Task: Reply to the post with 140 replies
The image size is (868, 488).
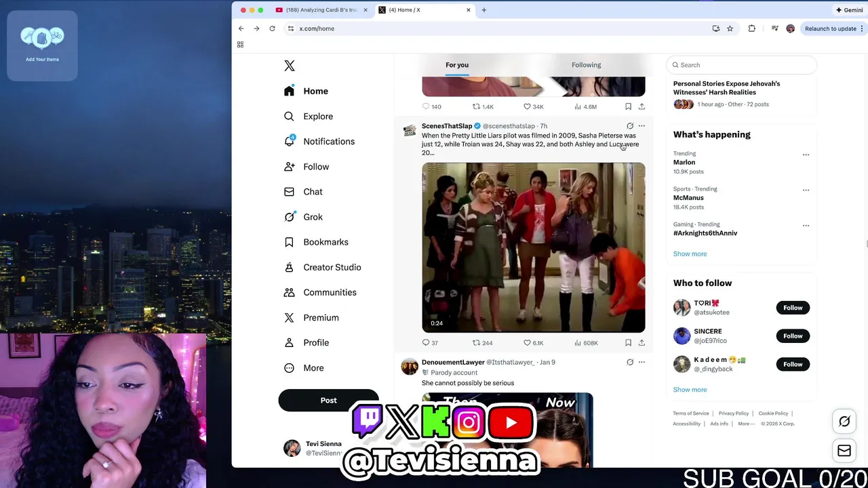Action: [431, 106]
